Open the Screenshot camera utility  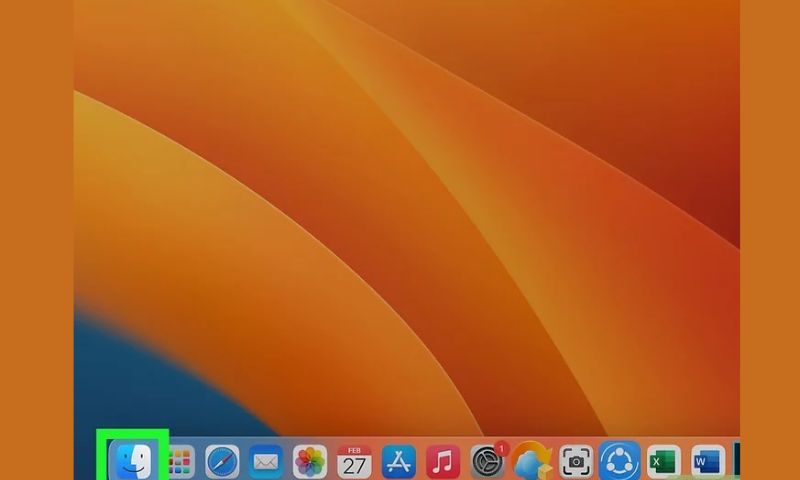tap(575, 462)
